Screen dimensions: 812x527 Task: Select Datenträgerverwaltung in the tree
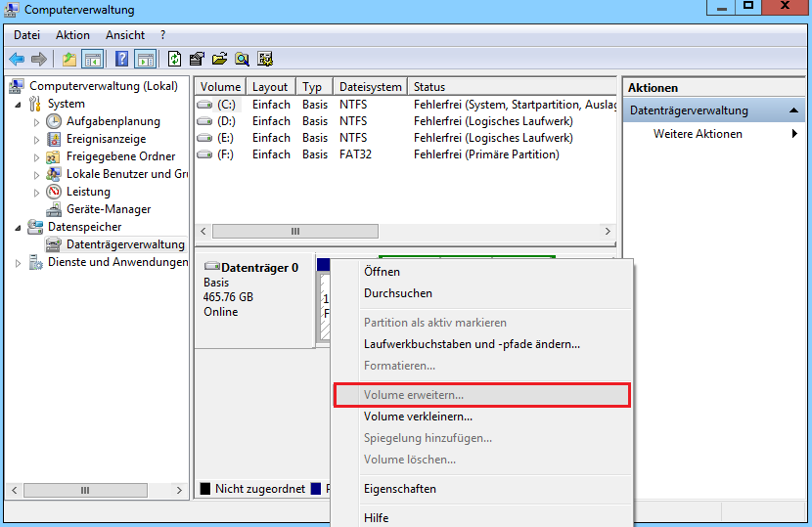coord(125,244)
